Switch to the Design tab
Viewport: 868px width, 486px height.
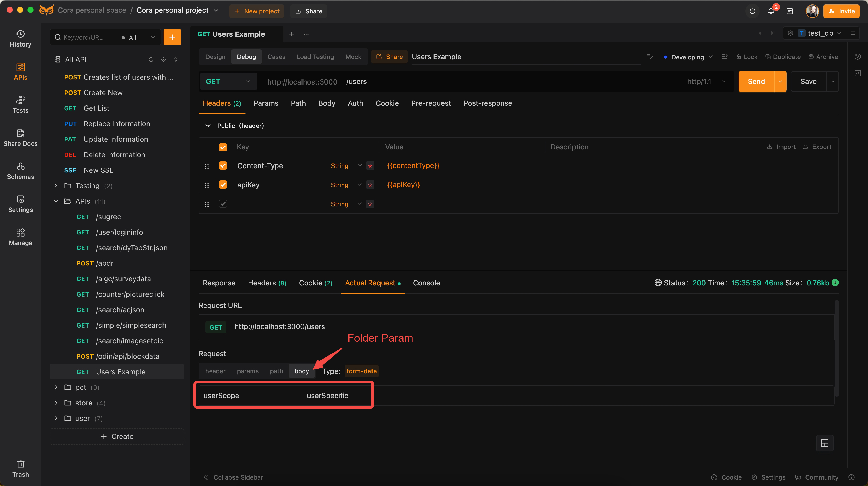pos(215,57)
